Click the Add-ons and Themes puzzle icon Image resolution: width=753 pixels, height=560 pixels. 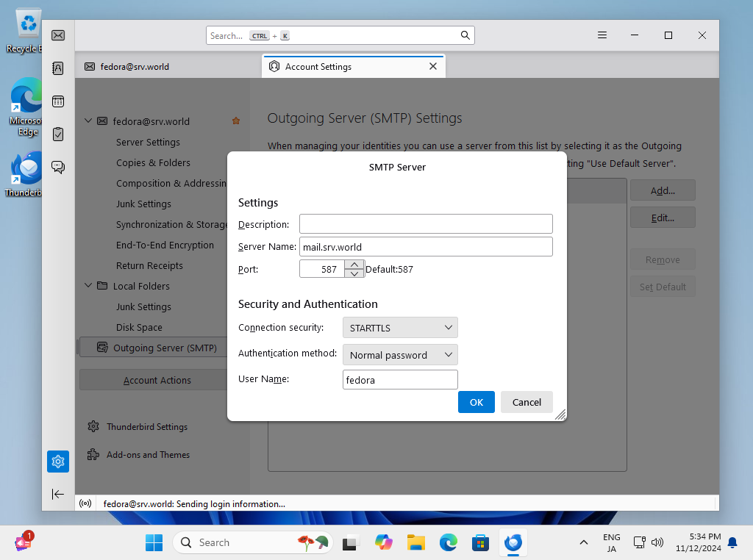tap(93, 454)
